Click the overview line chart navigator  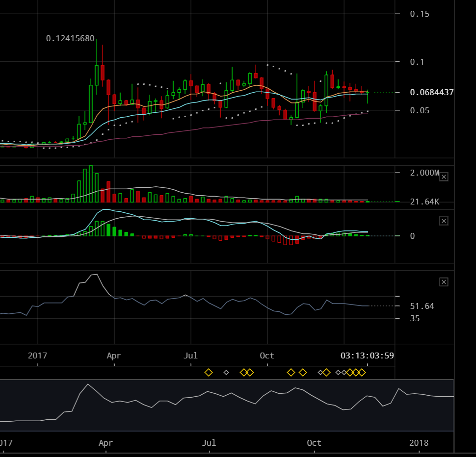pos(227,405)
